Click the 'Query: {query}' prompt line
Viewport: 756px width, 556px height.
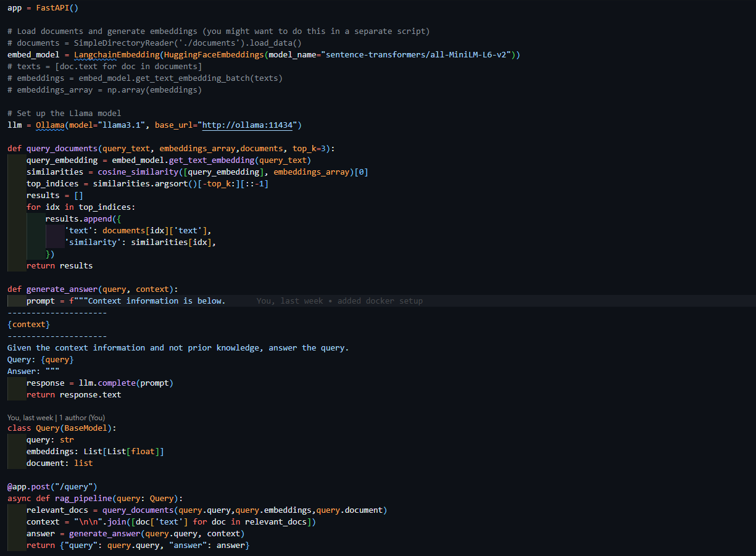click(x=40, y=360)
